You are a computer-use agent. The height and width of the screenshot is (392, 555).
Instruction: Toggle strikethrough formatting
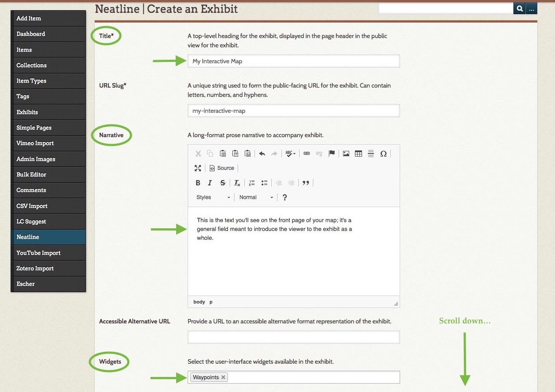point(223,183)
